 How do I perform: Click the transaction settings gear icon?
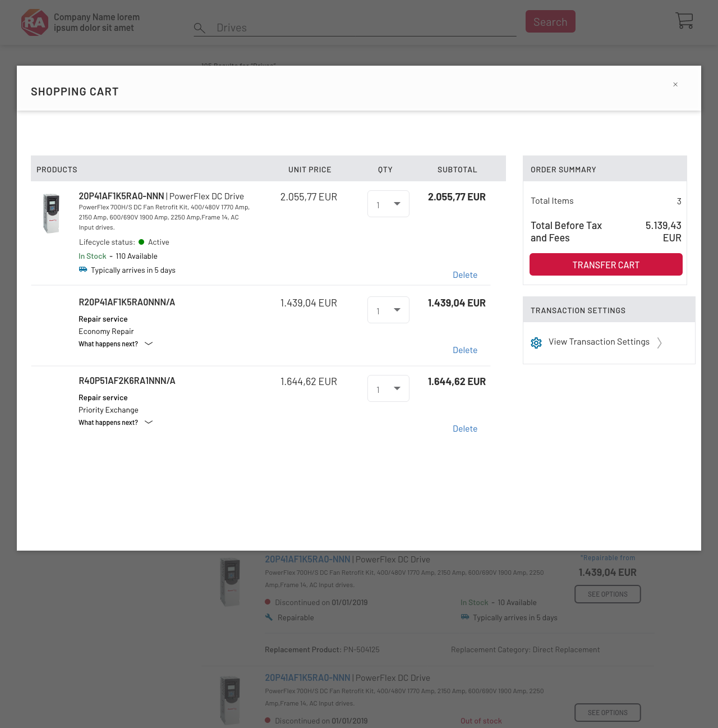536,342
